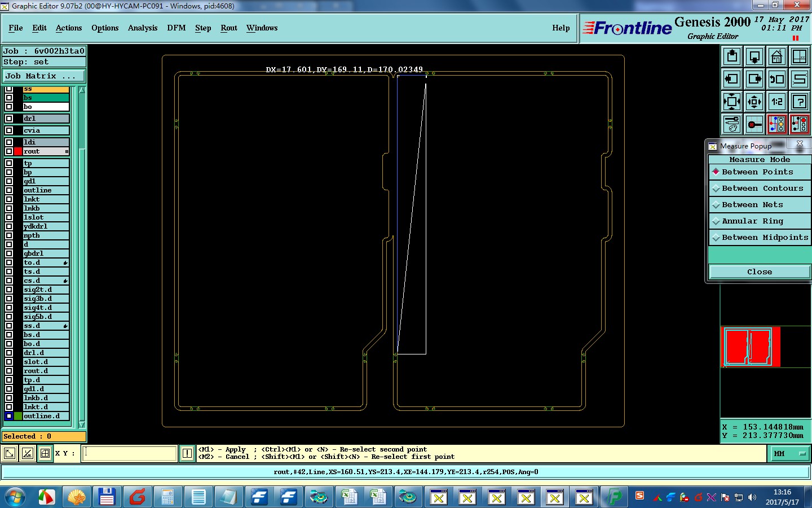This screenshot has width=812, height=508.
Task: Click the red color swatch beside rout
Action: click(x=18, y=151)
